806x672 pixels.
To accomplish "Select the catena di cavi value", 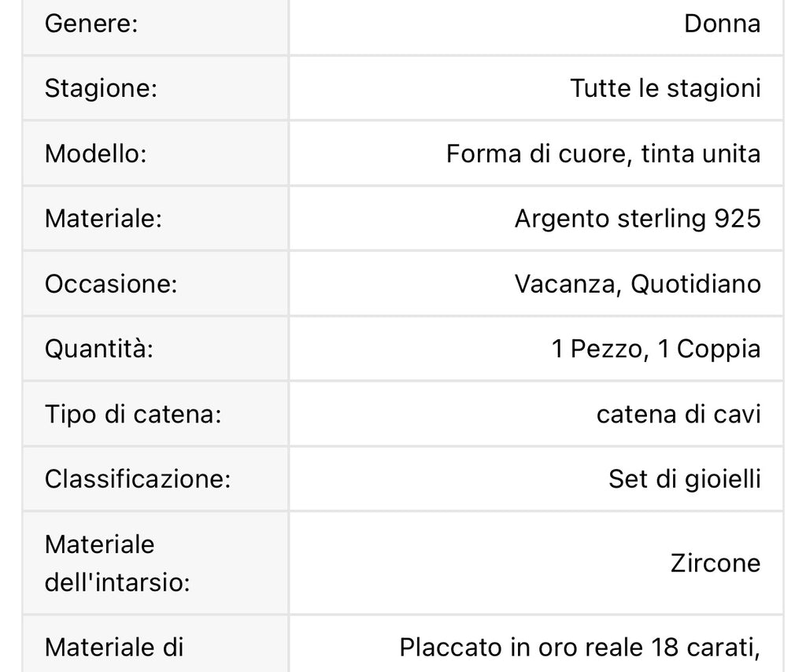I will [678, 413].
